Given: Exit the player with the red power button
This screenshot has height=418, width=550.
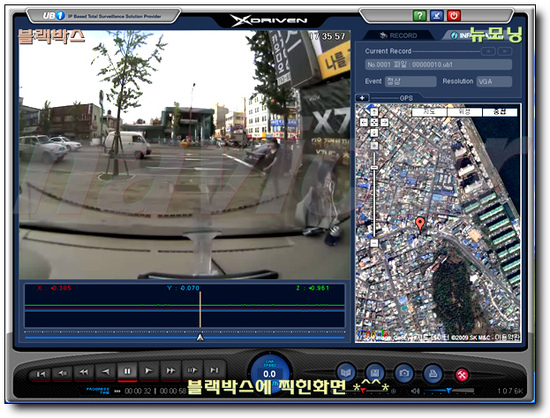Looking at the screenshot, I should (454, 15).
